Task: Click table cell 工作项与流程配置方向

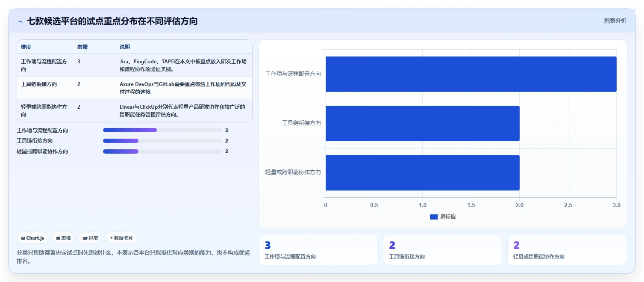Action: coord(44,65)
